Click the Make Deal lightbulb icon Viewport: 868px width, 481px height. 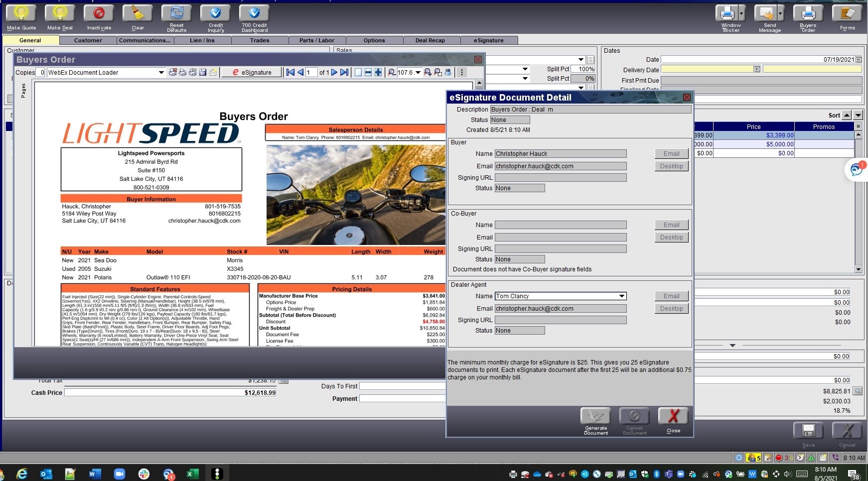(60, 13)
